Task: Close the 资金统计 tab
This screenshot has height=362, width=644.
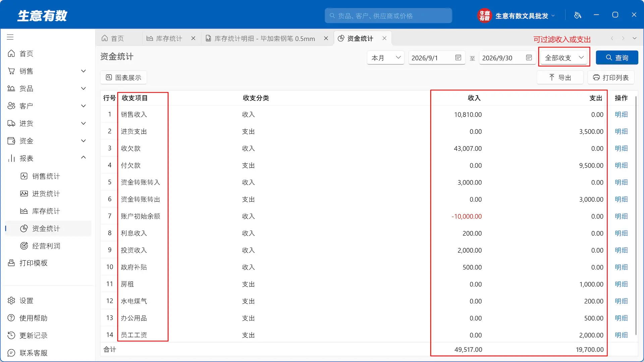Action: click(x=384, y=38)
